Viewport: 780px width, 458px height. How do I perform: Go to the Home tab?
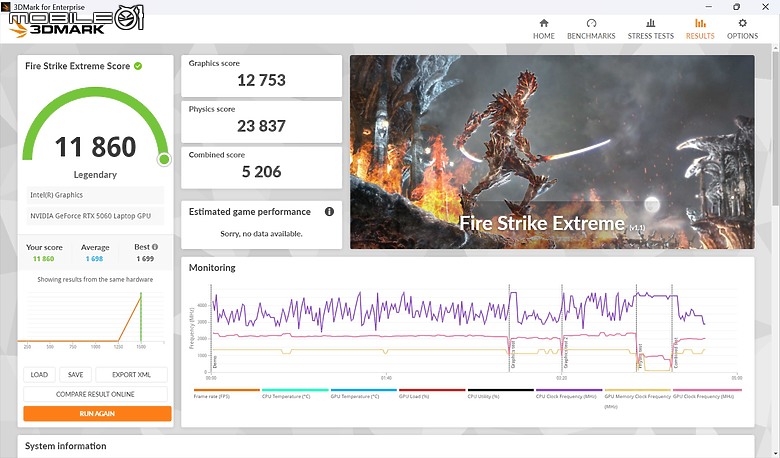coord(544,29)
